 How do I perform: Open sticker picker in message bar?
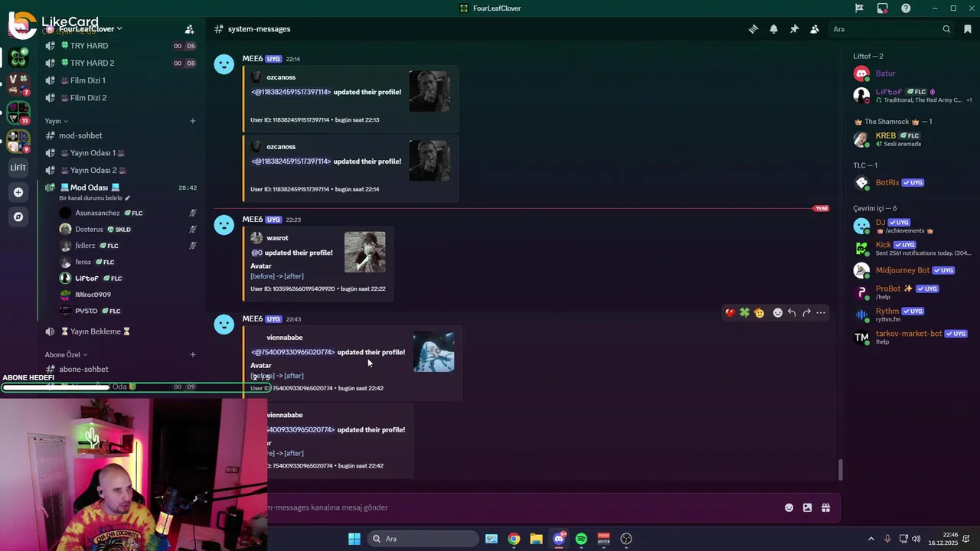pos(807,507)
